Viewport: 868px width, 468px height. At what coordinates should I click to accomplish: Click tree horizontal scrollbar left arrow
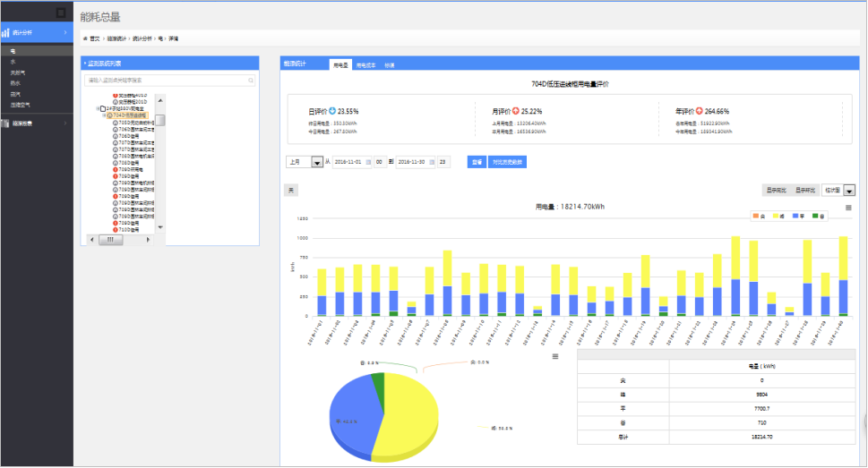point(92,240)
